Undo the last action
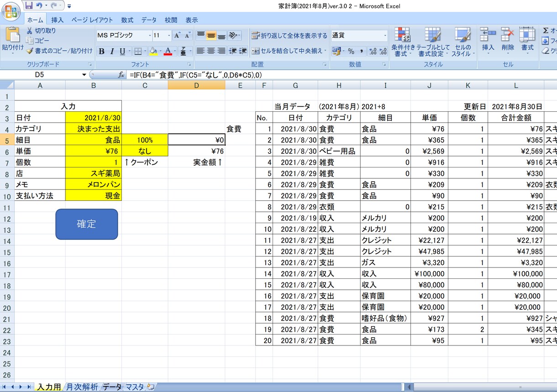The width and height of the screenshot is (557, 392). click(x=39, y=6)
